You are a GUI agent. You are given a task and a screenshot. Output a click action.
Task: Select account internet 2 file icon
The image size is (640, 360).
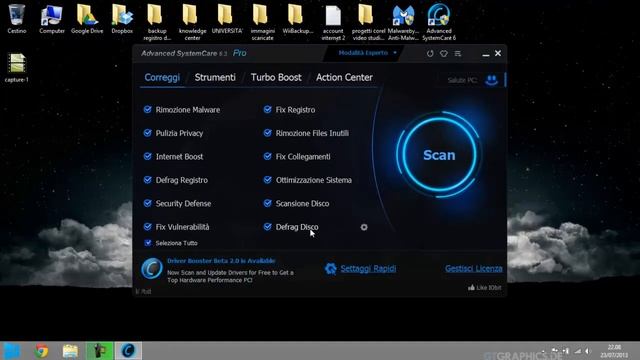pyautogui.click(x=333, y=22)
